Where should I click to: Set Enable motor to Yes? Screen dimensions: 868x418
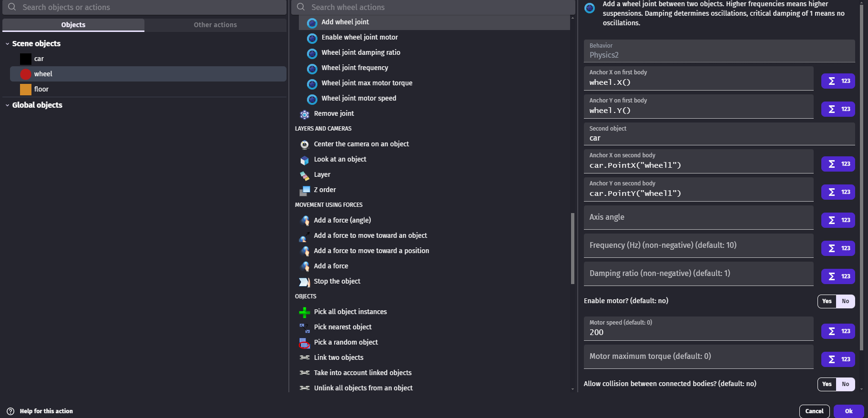point(827,301)
